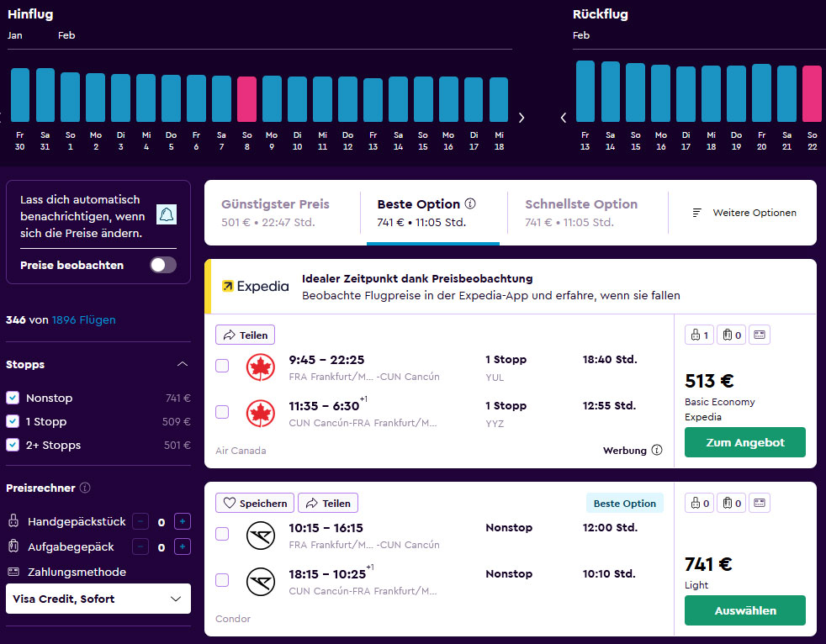Open the Visa Credit, Sofort payment dropdown

point(98,599)
